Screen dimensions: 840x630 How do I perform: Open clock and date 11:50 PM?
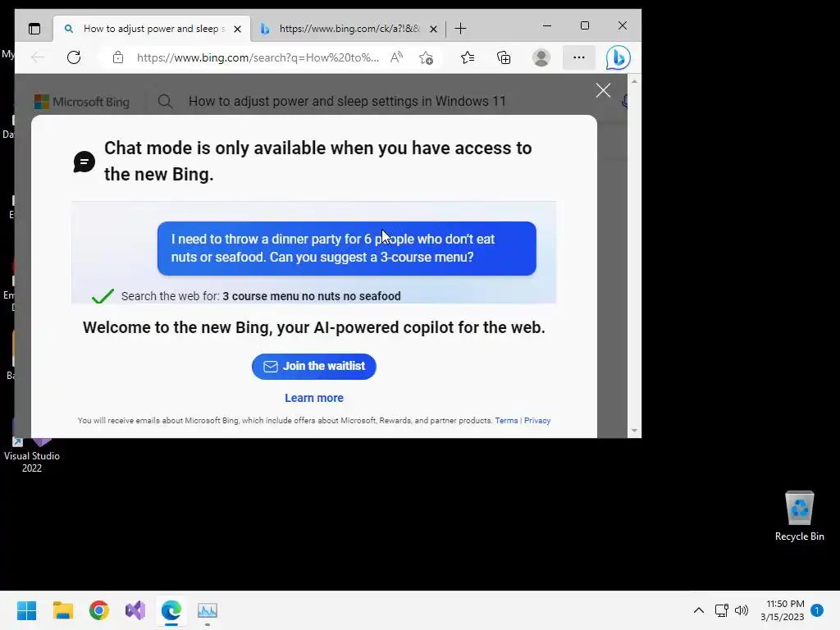pyautogui.click(x=782, y=610)
